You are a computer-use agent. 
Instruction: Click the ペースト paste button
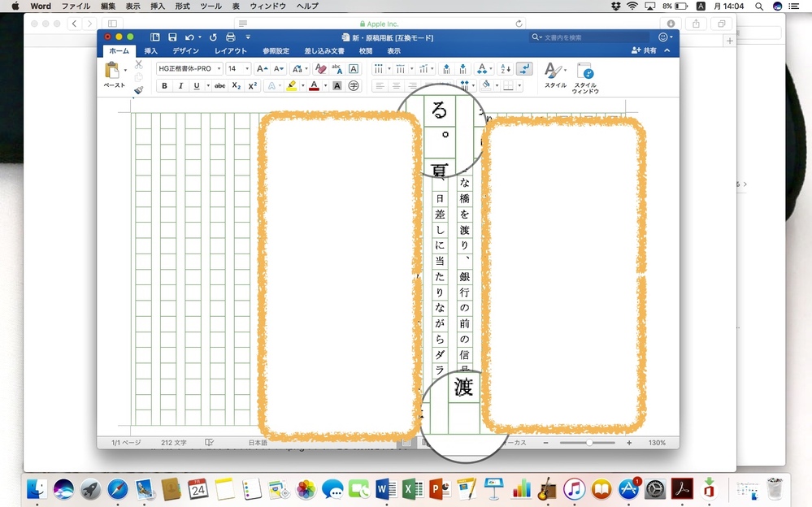point(113,76)
